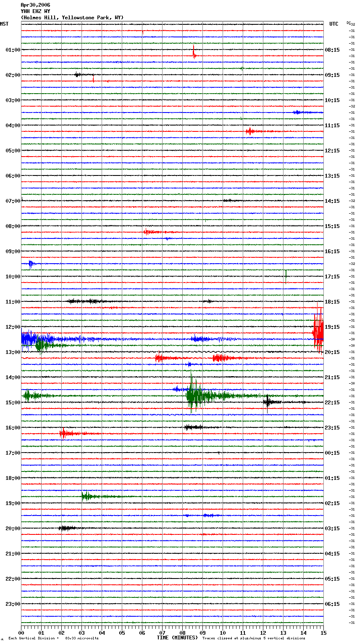Click the red spike on the 01:00 trace

pyautogui.click(x=194, y=52)
